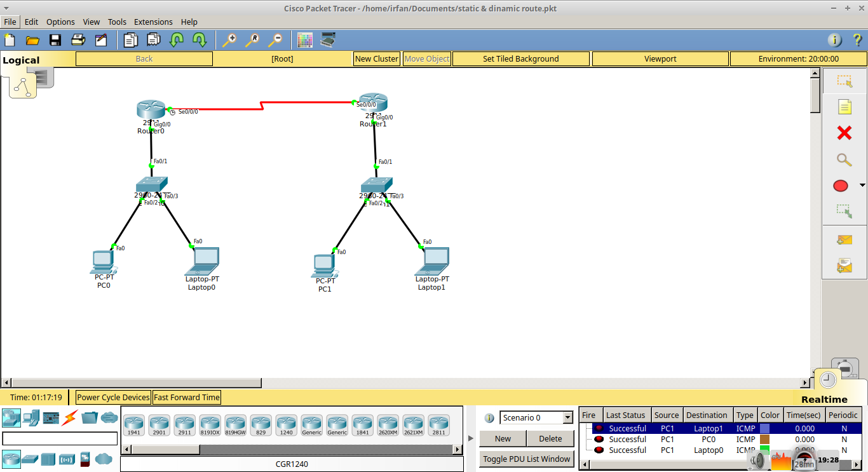Click the Viewport button
Image resolution: width=868 pixels, height=472 pixels.
(x=660, y=58)
